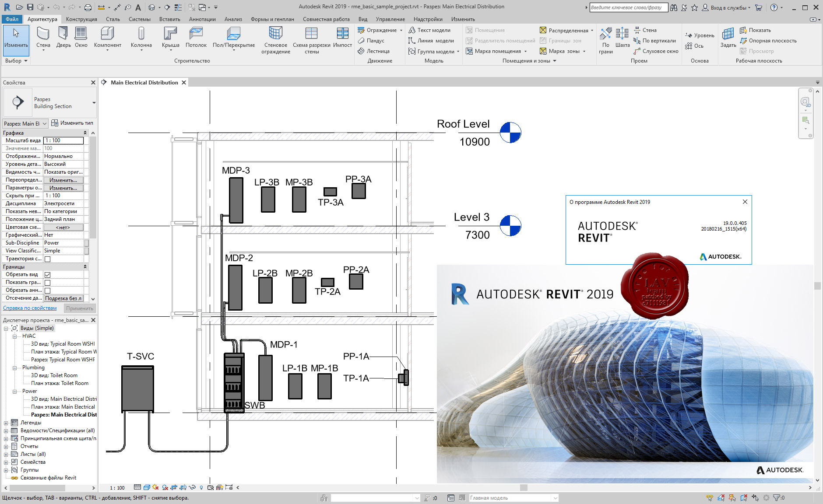Image resolution: width=823 pixels, height=504 pixels.
Task: Switch to the Аннотации ribbon tab
Action: (x=202, y=19)
